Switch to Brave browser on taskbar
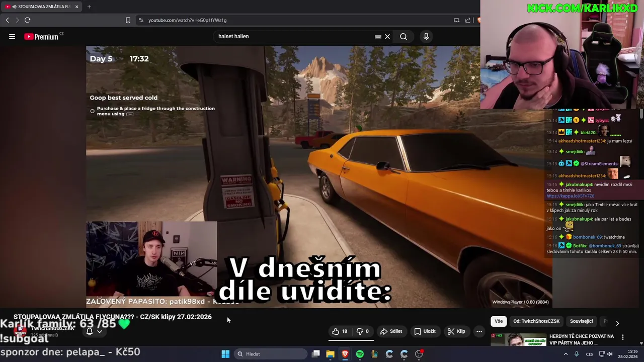Image resolution: width=644 pixels, height=362 pixels. (x=345, y=354)
